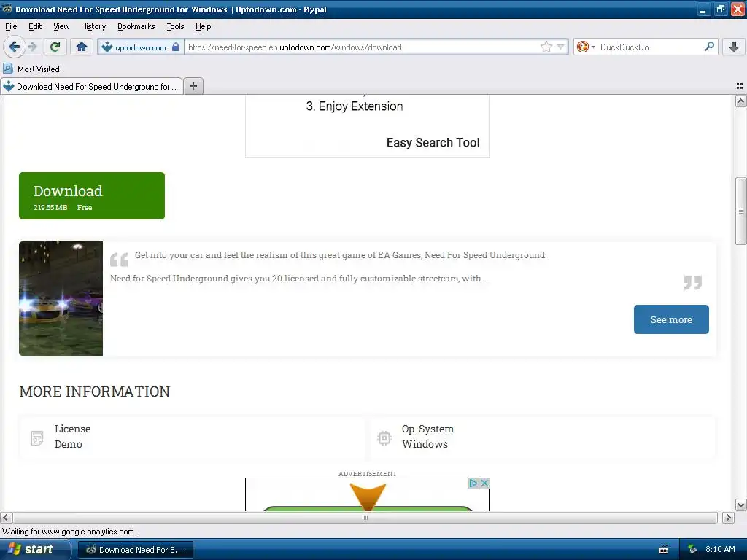Screen dimensions: 747x560
Task: Open the Edit menu
Action: [35, 26]
